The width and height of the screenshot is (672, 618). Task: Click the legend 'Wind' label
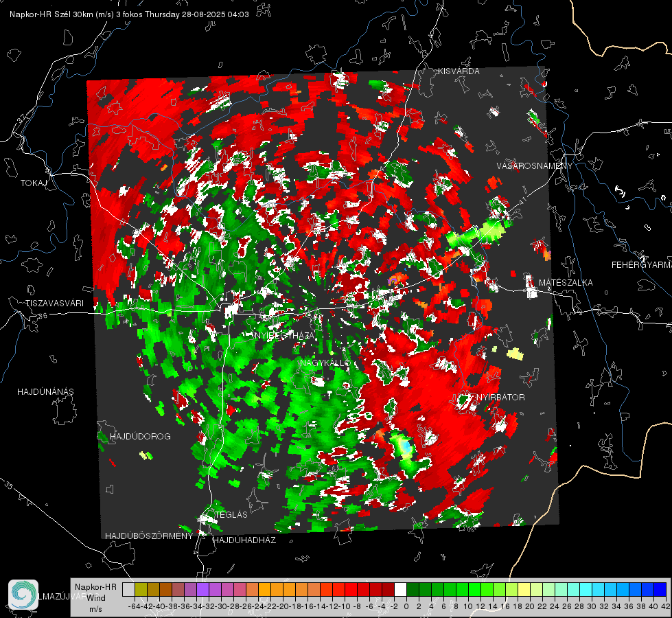[96, 597]
